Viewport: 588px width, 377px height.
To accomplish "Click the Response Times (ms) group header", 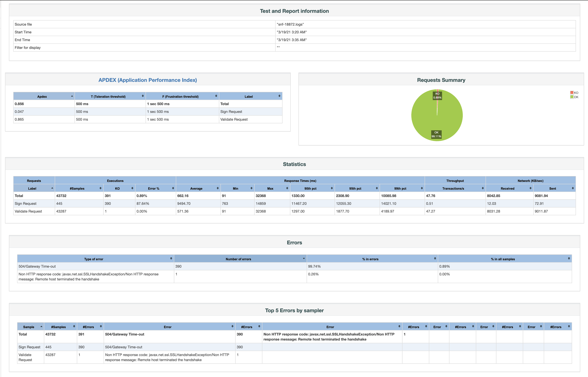I will click(300, 181).
